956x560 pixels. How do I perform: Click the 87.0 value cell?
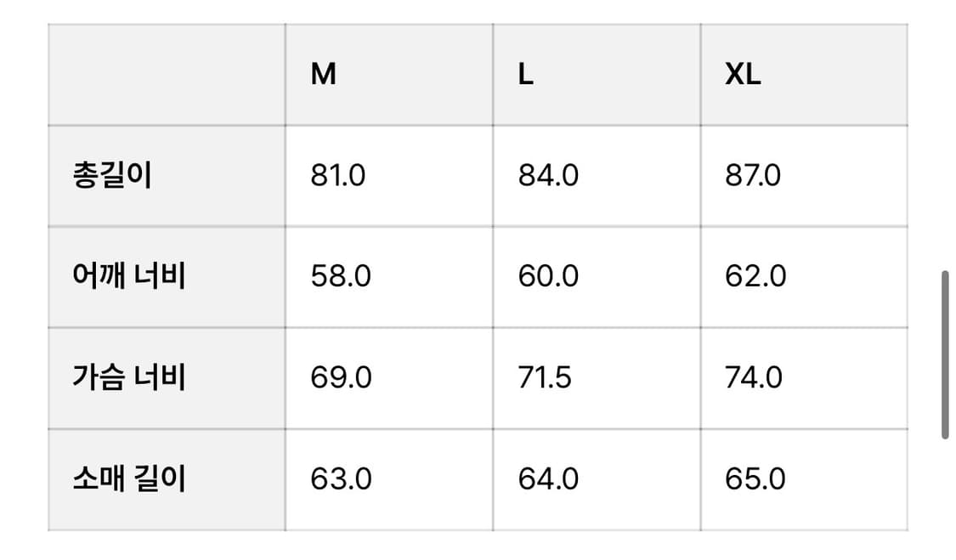pos(753,176)
